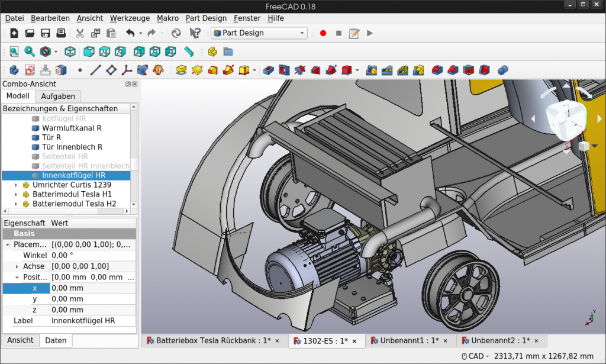The height and width of the screenshot is (364, 606).
Task: Open additive primitive dropdown arrow
Action: tap(254, 70)
